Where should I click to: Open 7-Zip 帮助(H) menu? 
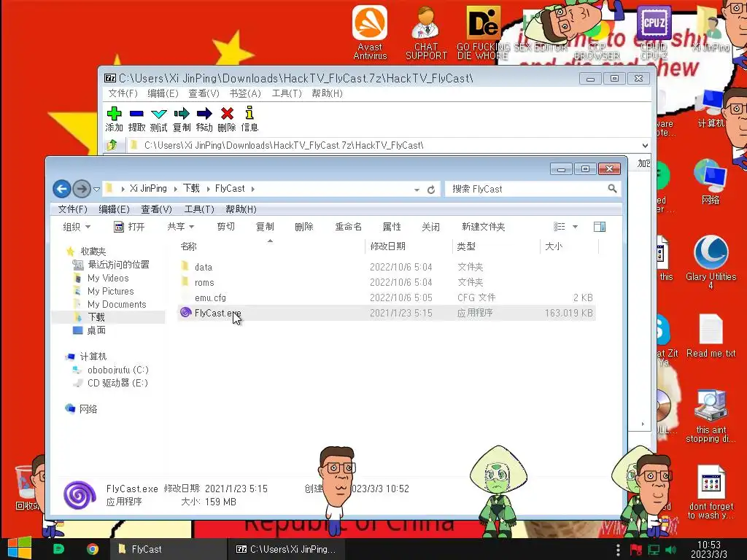click(327, 93)
